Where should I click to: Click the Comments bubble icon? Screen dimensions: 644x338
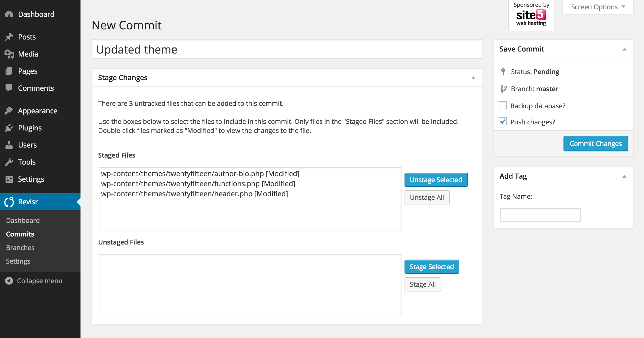[9, 88]
